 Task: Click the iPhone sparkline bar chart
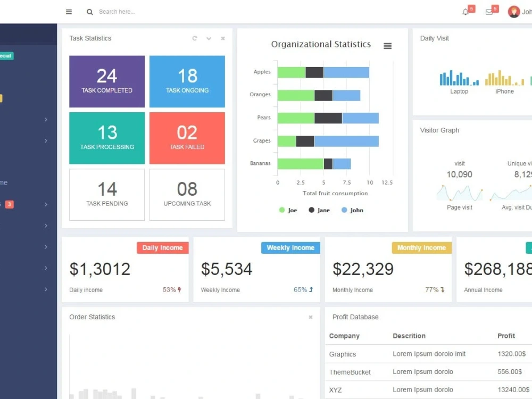(x=504, y=78)
